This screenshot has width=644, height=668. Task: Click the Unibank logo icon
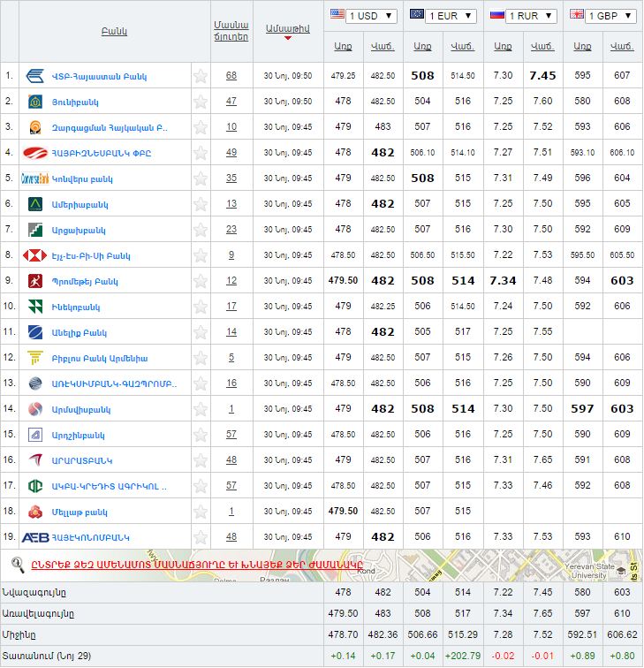pyautogui.click(x=35, y=102)
